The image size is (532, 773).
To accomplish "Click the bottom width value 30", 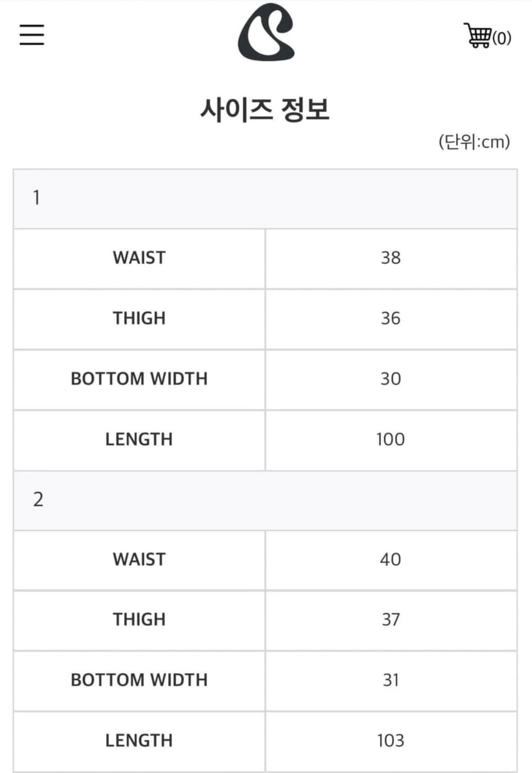I will click(391, 379).
